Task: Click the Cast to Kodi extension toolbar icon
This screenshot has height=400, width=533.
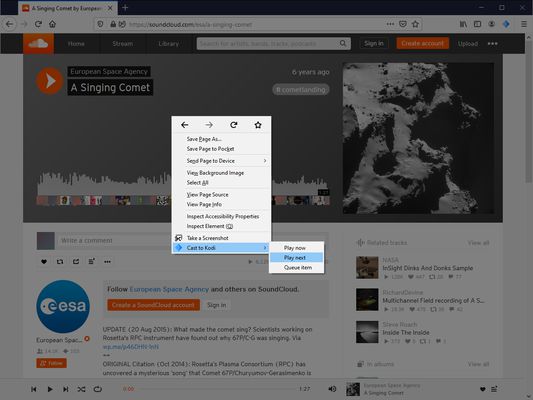Action: [x=506, y=24]
